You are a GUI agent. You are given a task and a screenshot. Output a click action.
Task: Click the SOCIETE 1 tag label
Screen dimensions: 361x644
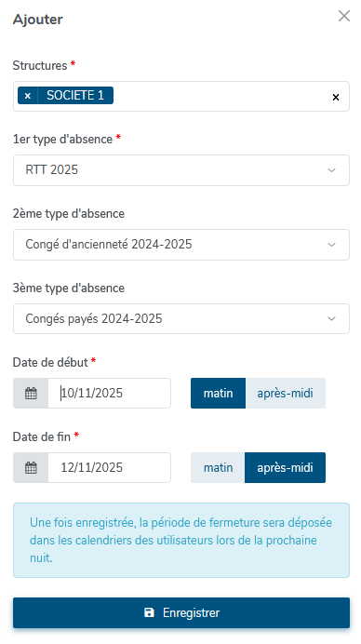75,95
